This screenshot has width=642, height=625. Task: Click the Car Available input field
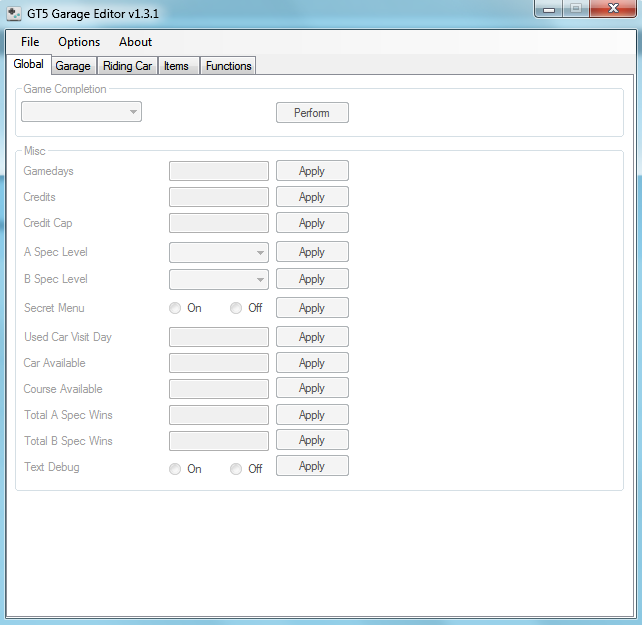click(x=219, y=363)
